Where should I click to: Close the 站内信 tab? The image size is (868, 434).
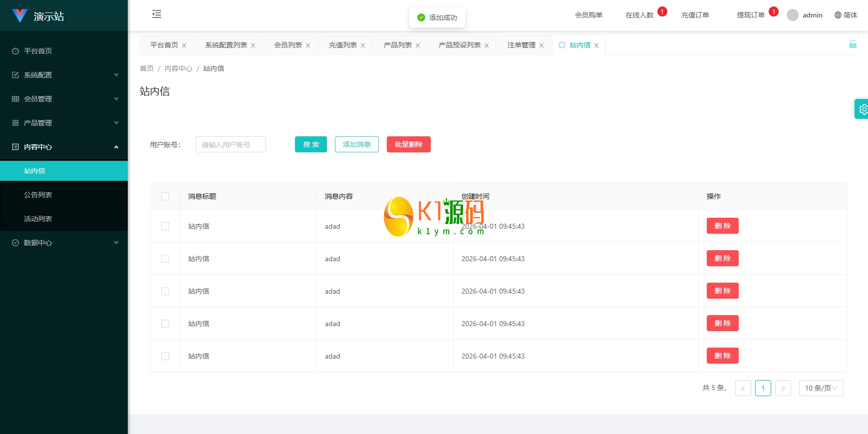[x=596, y=45]
